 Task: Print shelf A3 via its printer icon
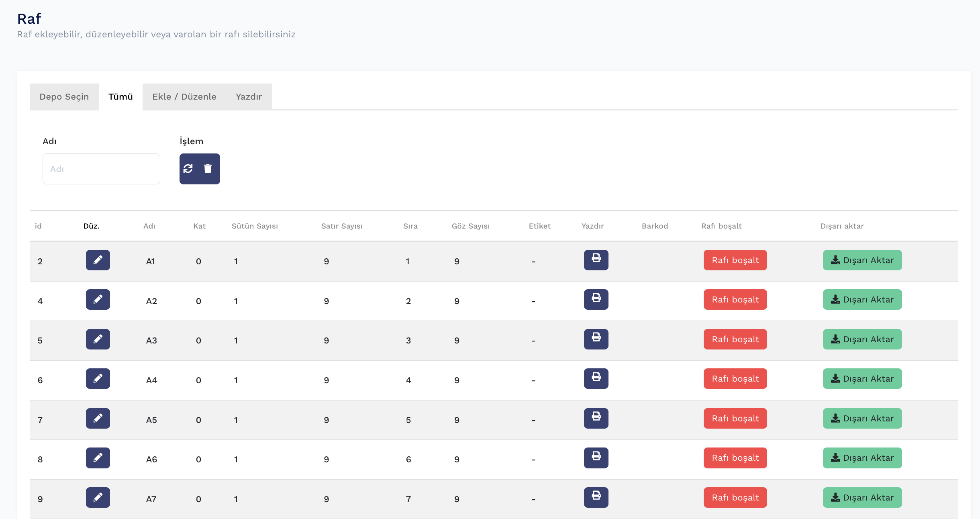pos(596,339)
